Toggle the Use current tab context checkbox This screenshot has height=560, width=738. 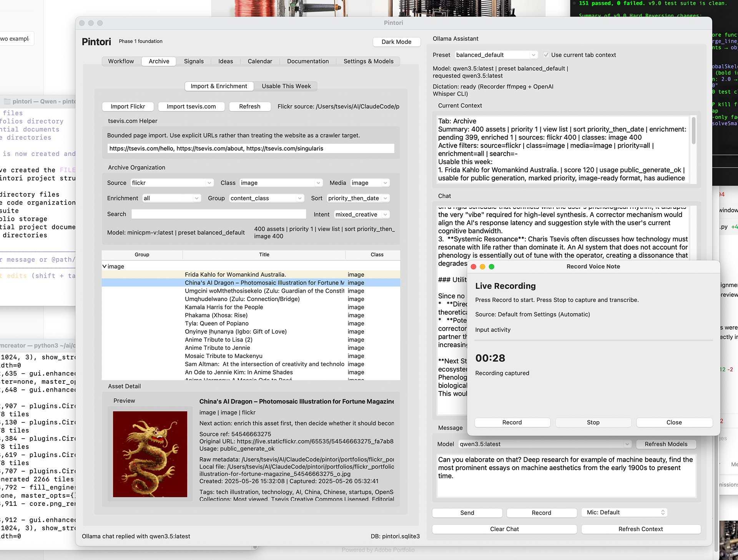tap(547, 55)
